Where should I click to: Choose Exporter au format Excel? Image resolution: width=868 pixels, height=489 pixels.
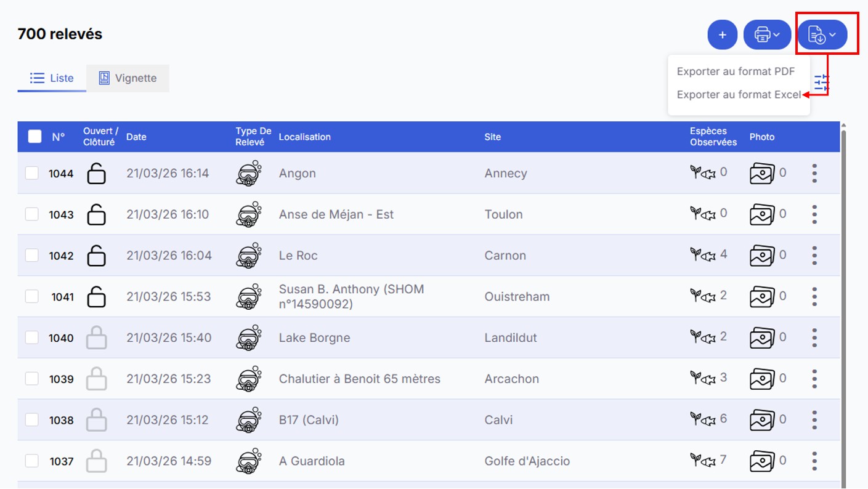[738, 95]
